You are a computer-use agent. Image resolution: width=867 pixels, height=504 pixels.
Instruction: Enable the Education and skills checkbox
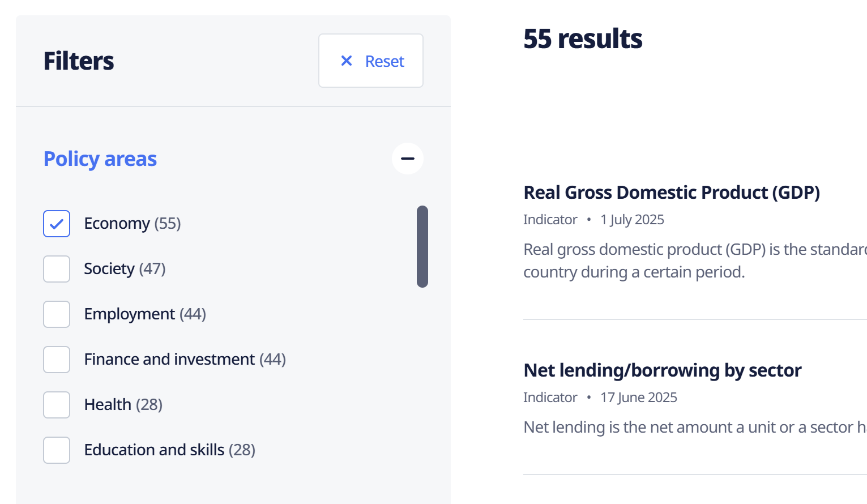point(57,450)
